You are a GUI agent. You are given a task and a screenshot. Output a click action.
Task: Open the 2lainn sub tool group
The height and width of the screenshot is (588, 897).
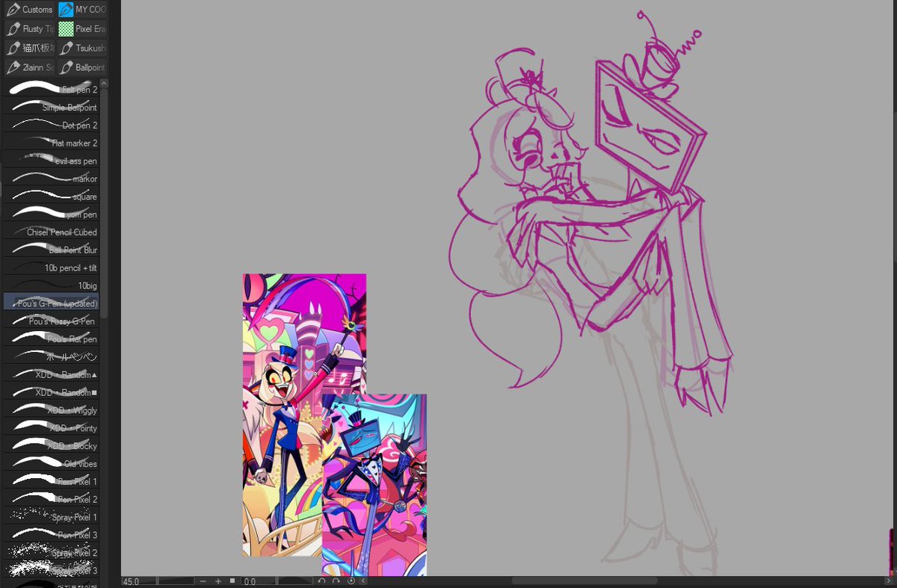pyautogui.click(x=29, y=68)
